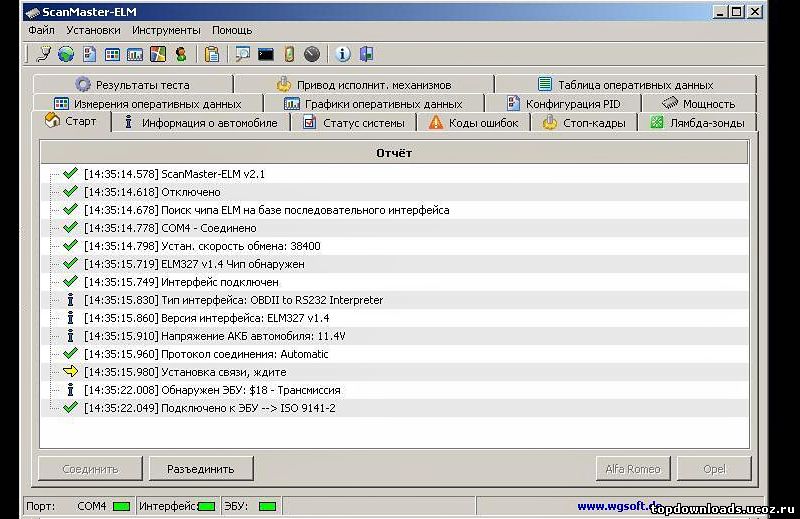Click the globe icon in toolbar

[66, 54]
